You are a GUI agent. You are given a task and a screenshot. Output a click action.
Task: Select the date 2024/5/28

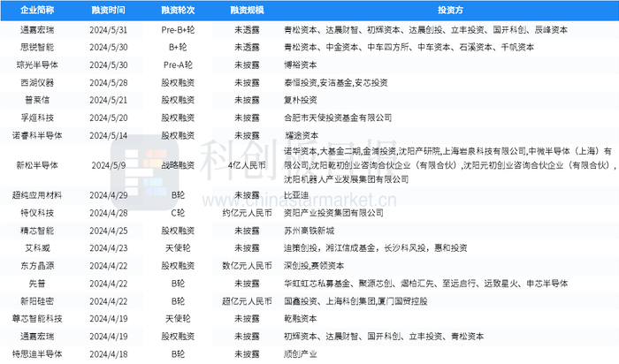point(109,83)
